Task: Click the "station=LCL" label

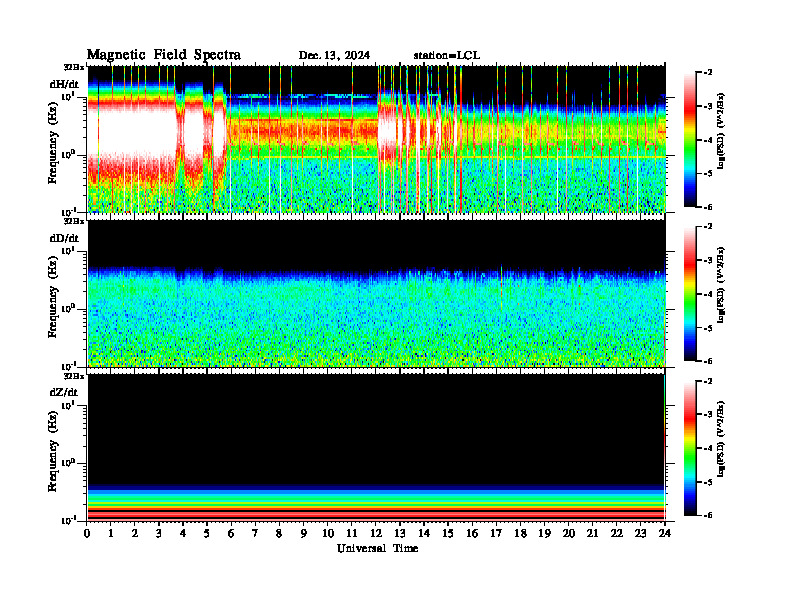Action: pyautogui.click(x=447, y=55)
